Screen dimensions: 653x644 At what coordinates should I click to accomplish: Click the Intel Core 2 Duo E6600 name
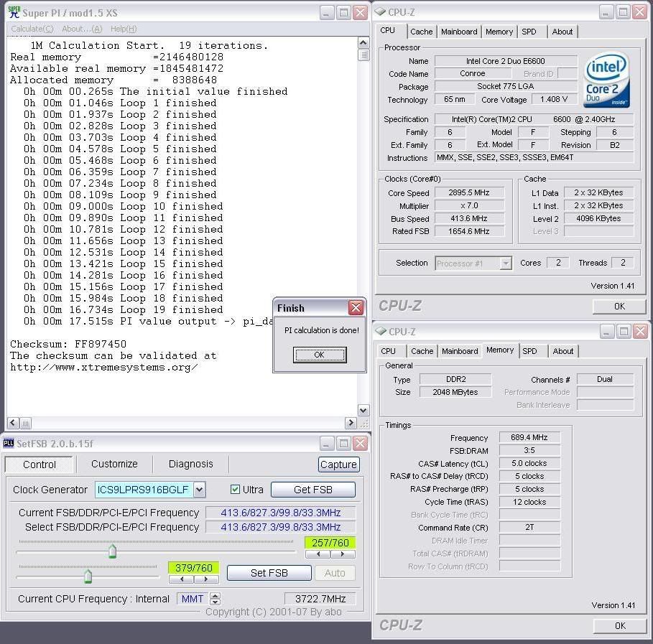[506, 61]
